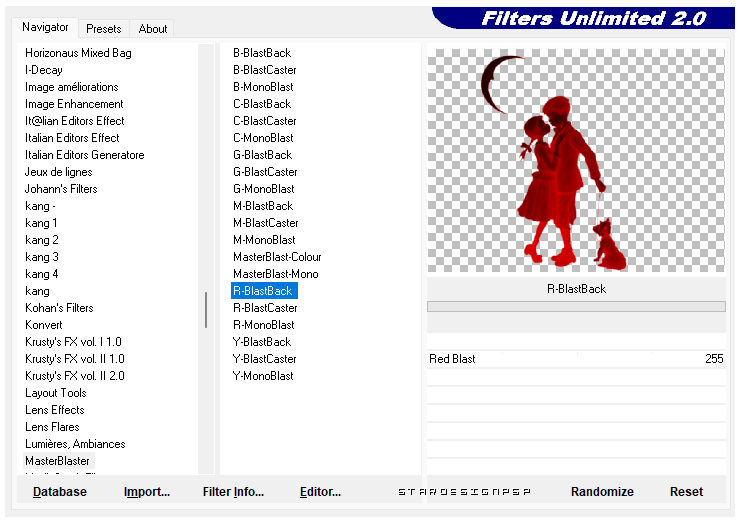Open Filter Info... dialog

click(x=233, y=492)
